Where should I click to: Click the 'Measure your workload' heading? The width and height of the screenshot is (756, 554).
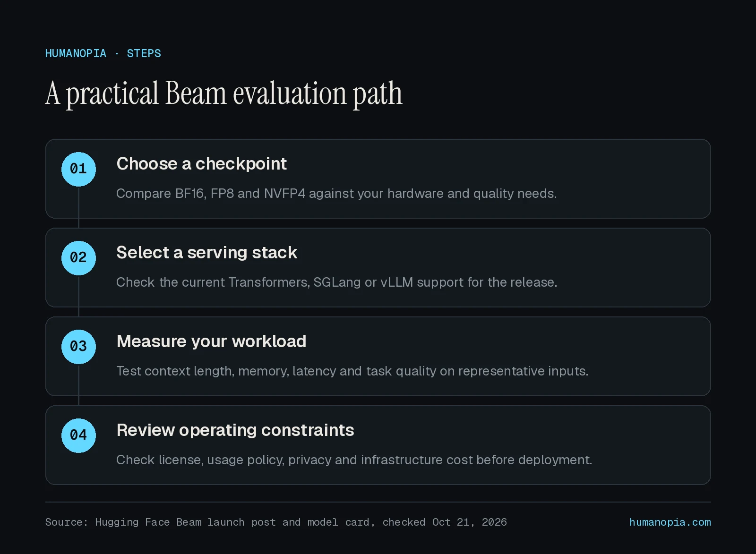pyautogui.click(x=211, y=341)
